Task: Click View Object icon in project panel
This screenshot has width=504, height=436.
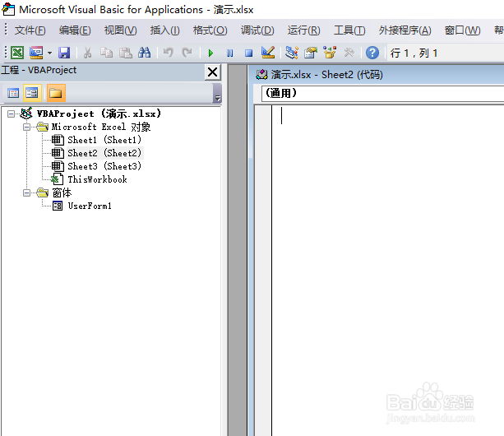Action: pos(32,93)
